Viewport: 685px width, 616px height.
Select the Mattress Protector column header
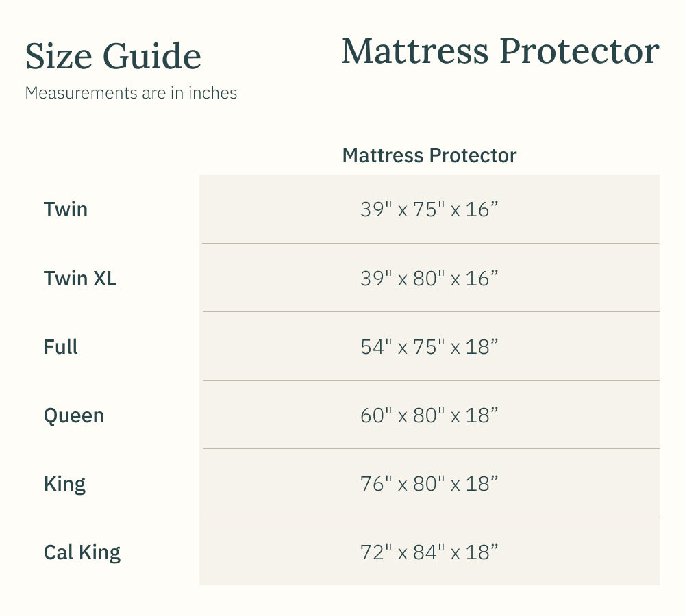pyautogui.click(x=429, y=155)
